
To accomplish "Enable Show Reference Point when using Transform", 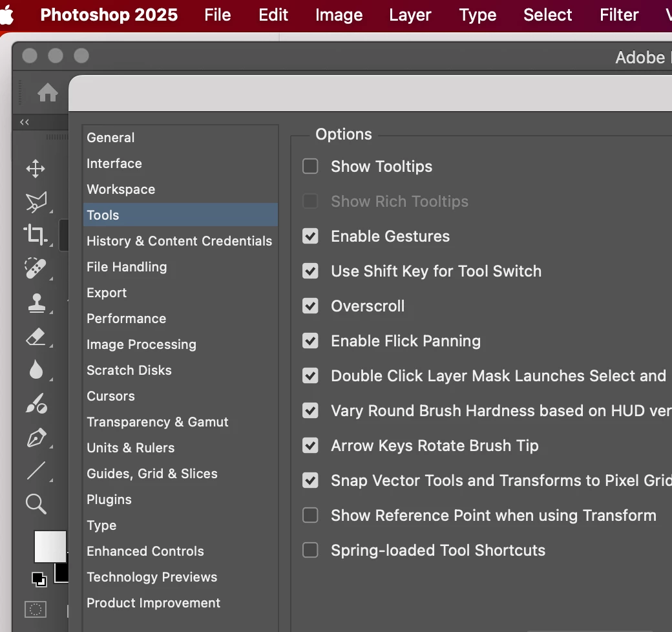I will click(310, 515).
